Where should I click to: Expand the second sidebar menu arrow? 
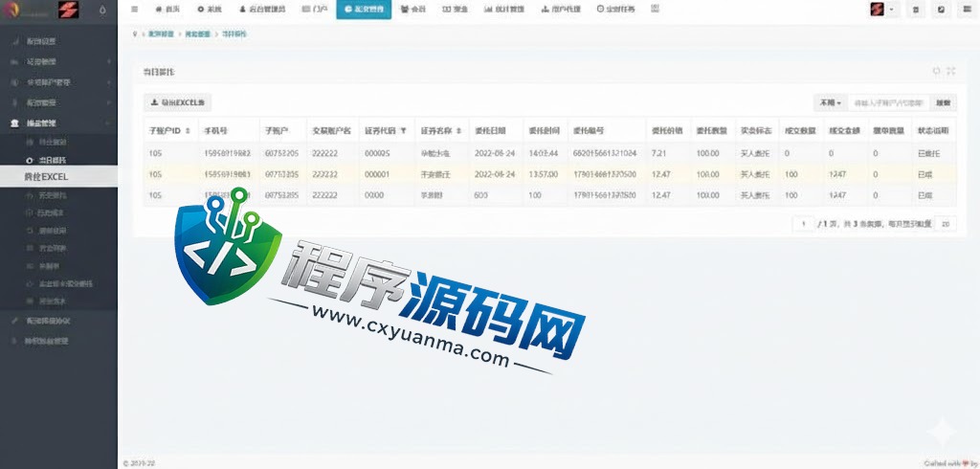click(109, 62)
